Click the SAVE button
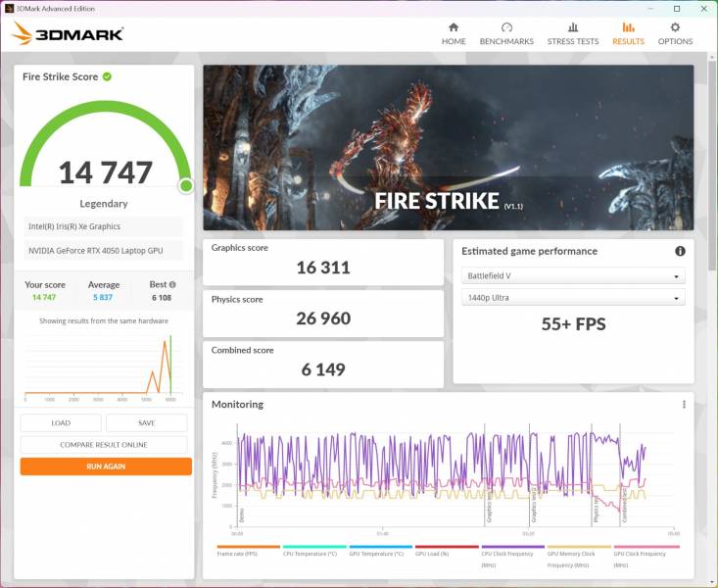This screenshot has height=588, width=718. (x=147, y=423)
